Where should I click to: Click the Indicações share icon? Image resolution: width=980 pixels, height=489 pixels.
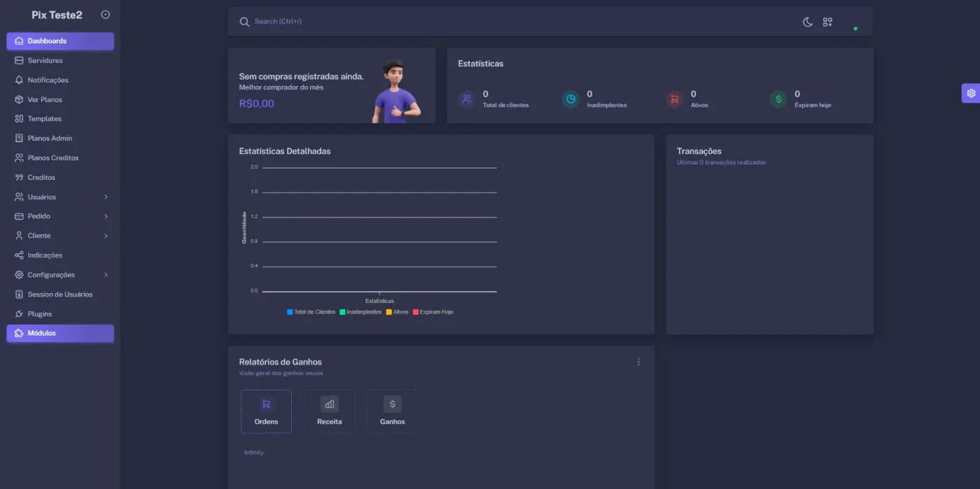19,255
